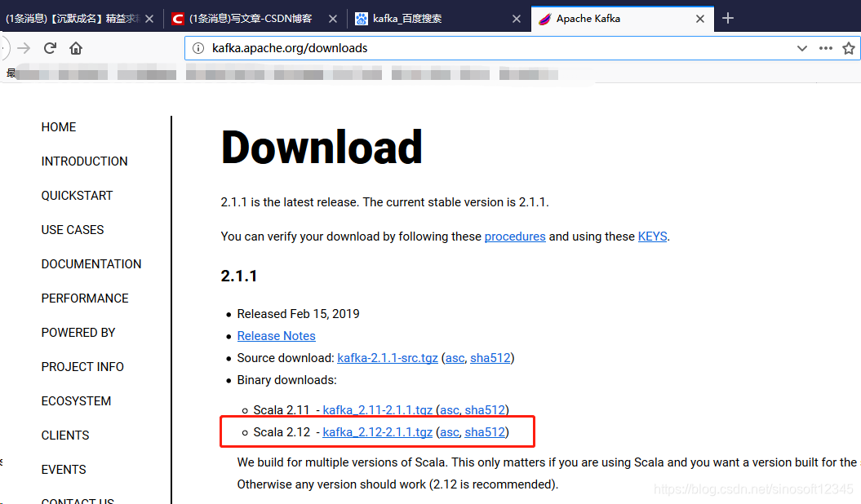Screen dimensions: 861x504
Task: Open INTRODUCTION in the sidebar
Action: (85, 161)
